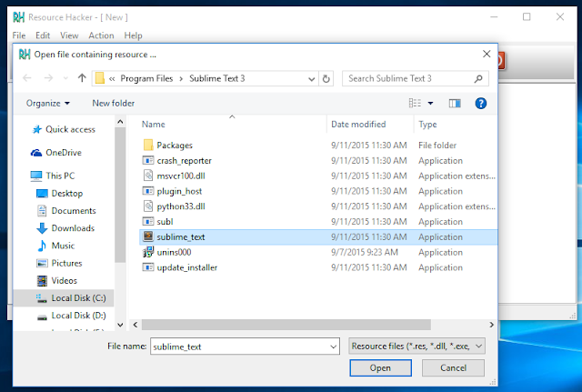Select This PC in navigation pane
Image resolution: width=582 pixels, height=392 pixels.
click(53, 176)
